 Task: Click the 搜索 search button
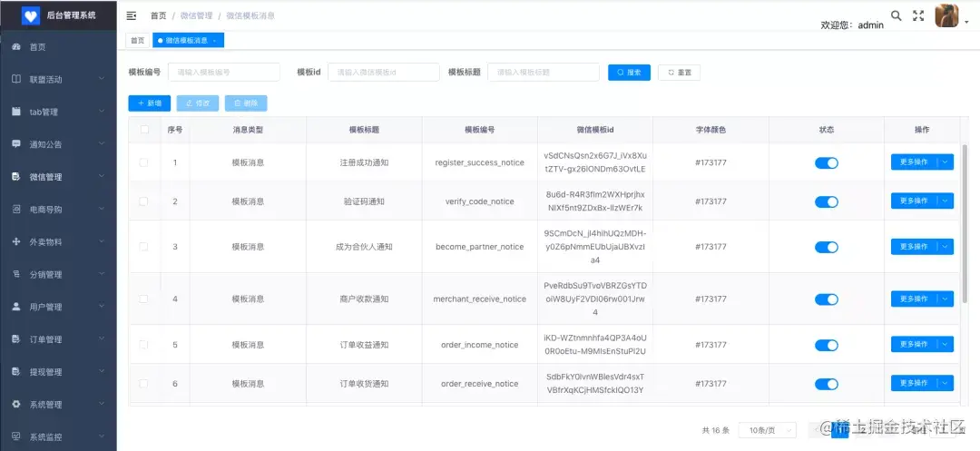pos(630,73)
